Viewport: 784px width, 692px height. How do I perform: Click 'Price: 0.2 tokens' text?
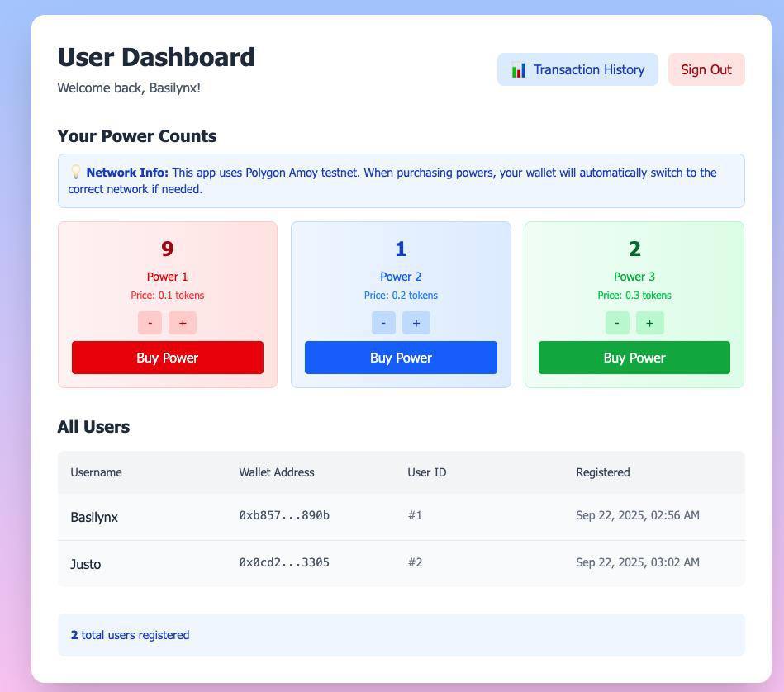tap(401, 296)
